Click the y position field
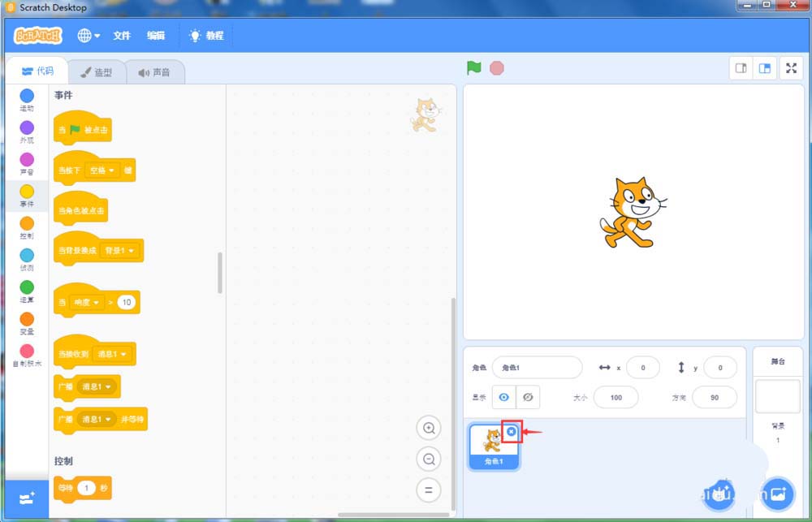This screenshot has width=812, height=522. click(719, 368)
